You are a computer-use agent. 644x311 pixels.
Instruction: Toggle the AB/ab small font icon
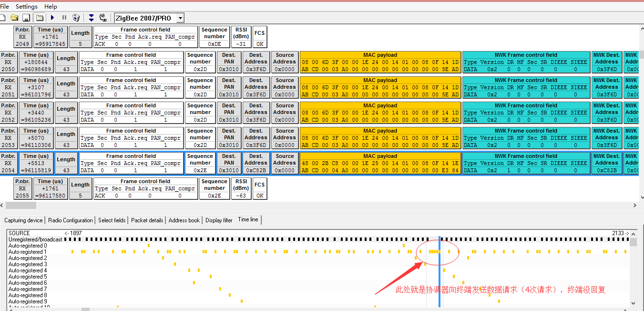point(103,18)
